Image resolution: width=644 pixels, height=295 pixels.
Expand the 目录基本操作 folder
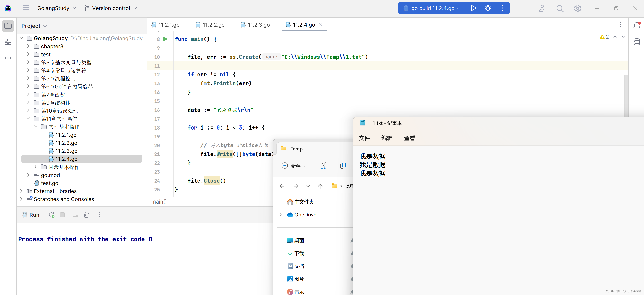pyautogui.click(x=35, y=167)
